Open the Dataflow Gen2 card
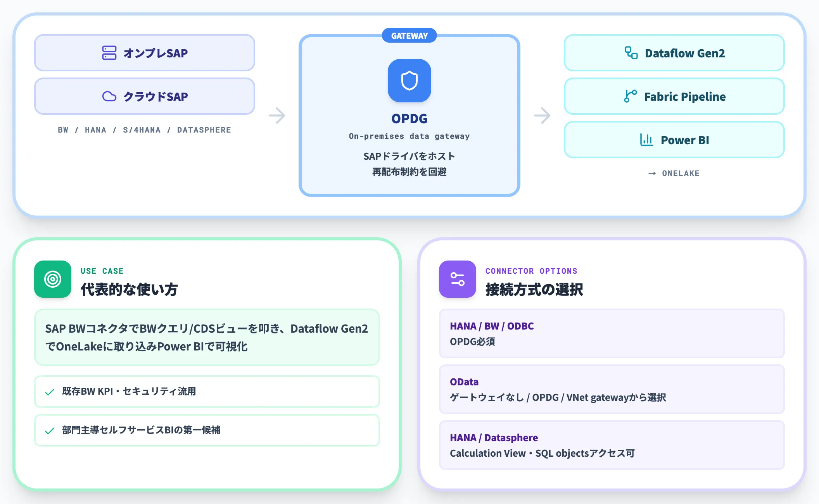819x504 pixels. pos(674,53)
